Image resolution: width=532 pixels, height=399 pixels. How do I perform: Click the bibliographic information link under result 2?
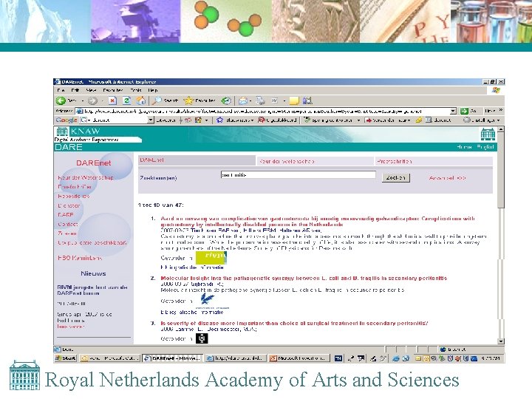point(192,312)
